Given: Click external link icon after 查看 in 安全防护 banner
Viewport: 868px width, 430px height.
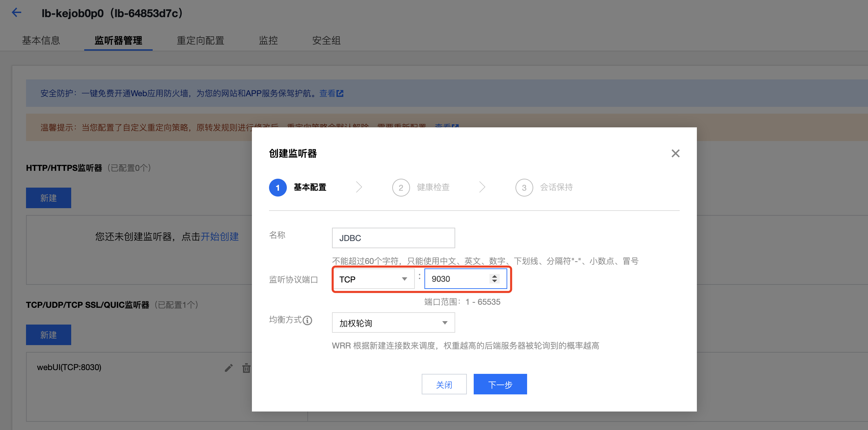Looking at the screenshot, I should point(340,93).
